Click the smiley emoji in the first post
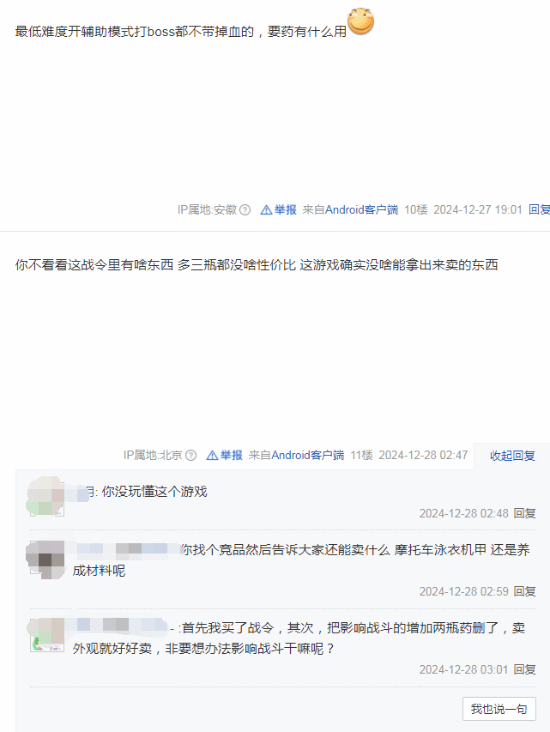This screenshot has width=550, height=732. pos(361,21)
